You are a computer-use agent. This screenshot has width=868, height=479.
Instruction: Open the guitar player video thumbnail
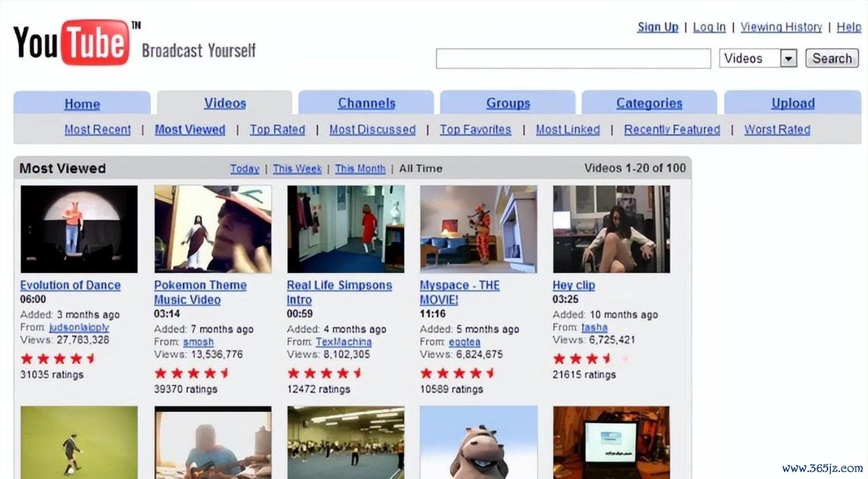(212, 443)
